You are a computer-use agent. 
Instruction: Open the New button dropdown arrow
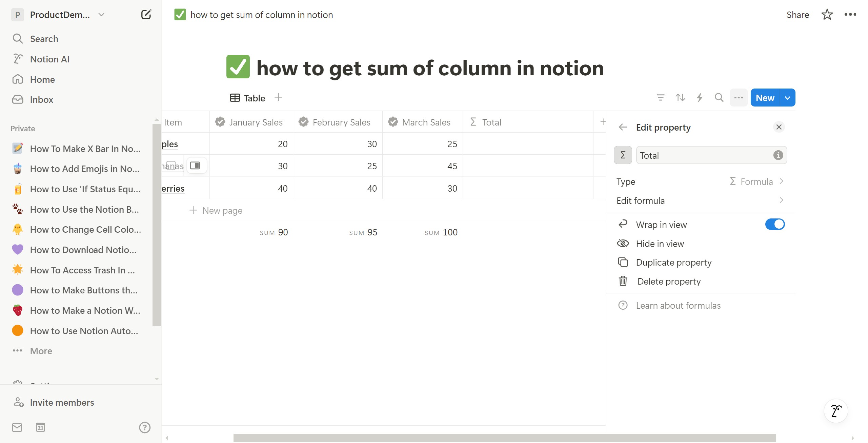(x=787, y=98)
